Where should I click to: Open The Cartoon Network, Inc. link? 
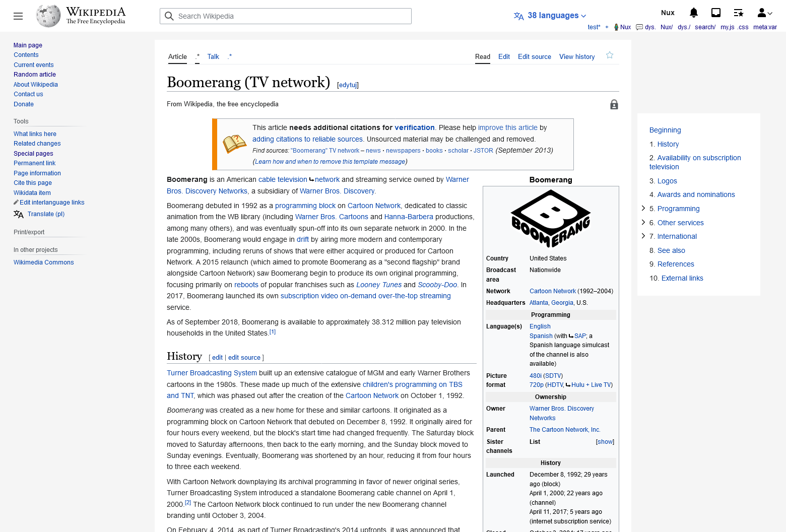click(565, 430)
